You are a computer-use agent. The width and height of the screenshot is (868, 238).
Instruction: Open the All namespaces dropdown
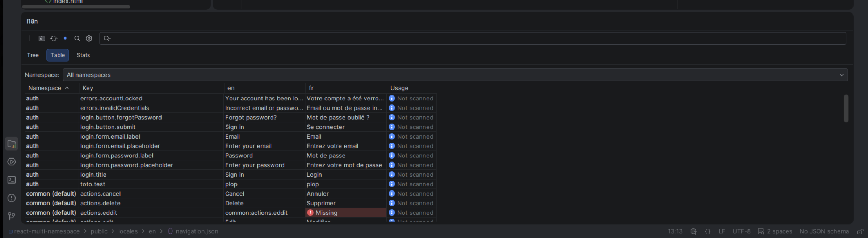click(x=455, y=75)
